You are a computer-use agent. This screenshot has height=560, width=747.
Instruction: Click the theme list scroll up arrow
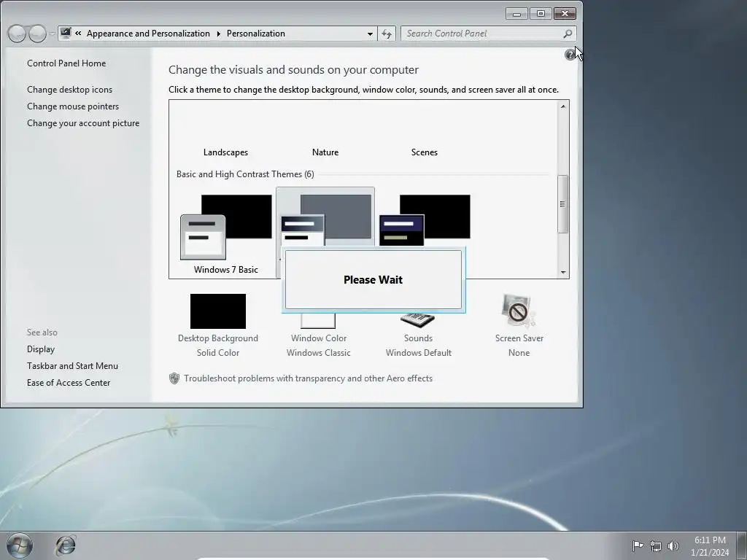pos(563,106)
